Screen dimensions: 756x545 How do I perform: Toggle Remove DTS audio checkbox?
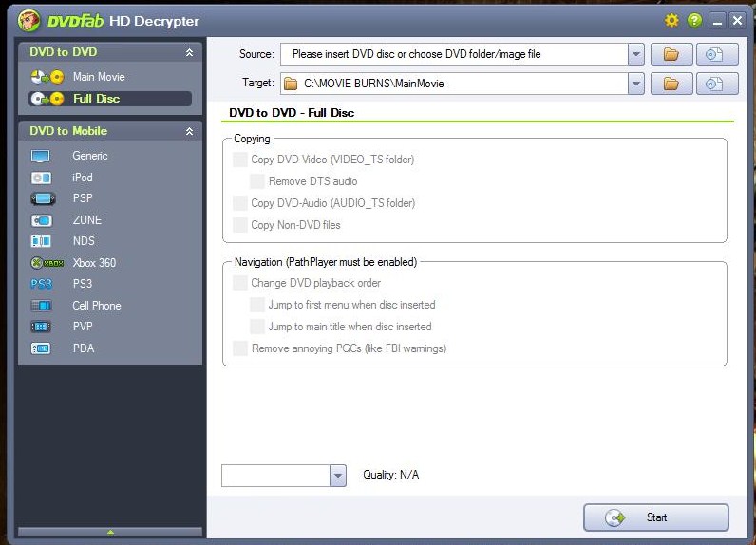click(257, 181)
